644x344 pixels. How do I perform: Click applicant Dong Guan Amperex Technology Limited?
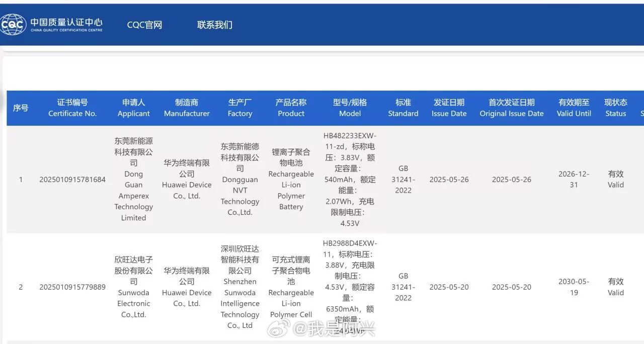coord(133,180)
